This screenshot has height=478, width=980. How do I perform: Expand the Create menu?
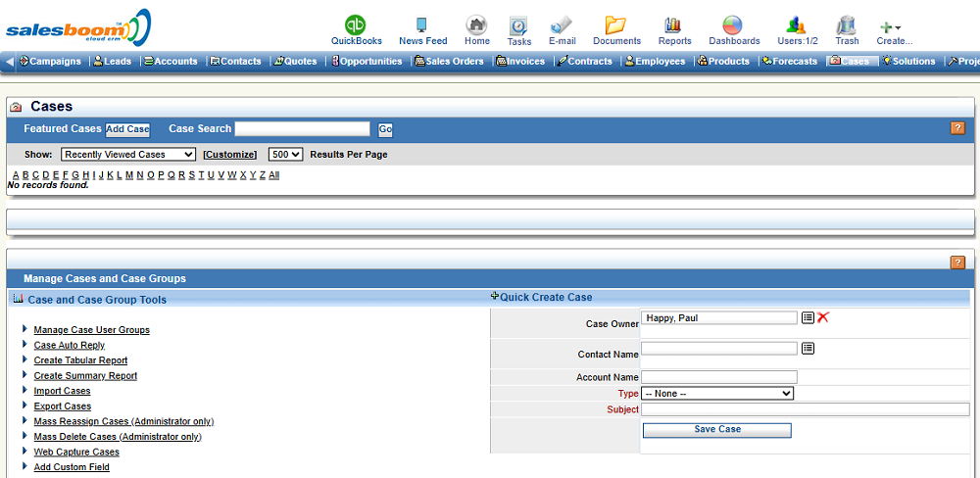click(893, 28)
